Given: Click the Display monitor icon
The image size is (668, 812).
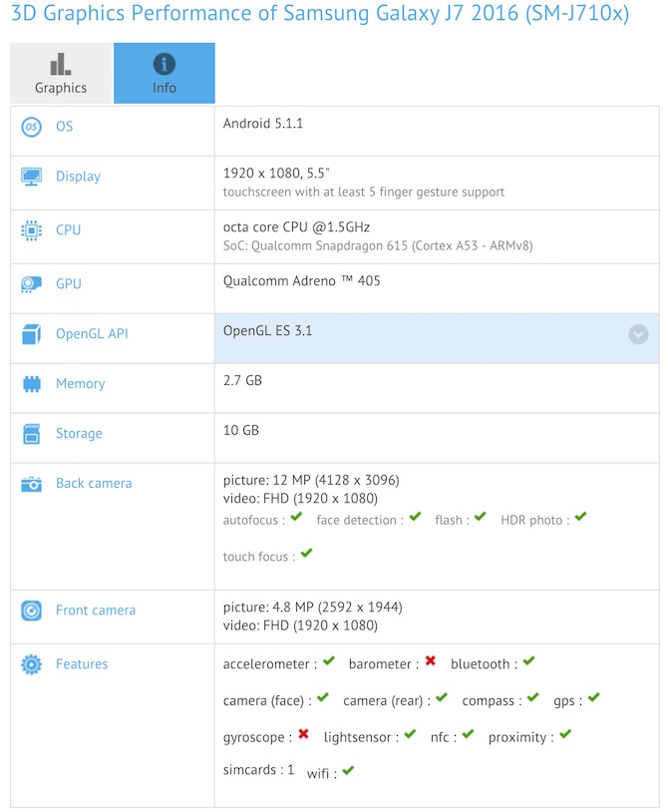Looking at the screenshot, I should 31,177.
